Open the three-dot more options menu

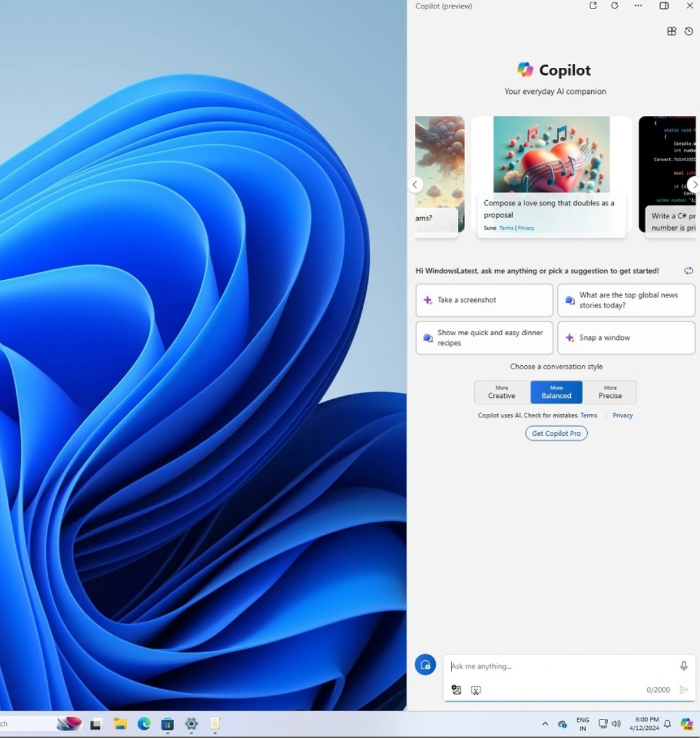point(638,6)
